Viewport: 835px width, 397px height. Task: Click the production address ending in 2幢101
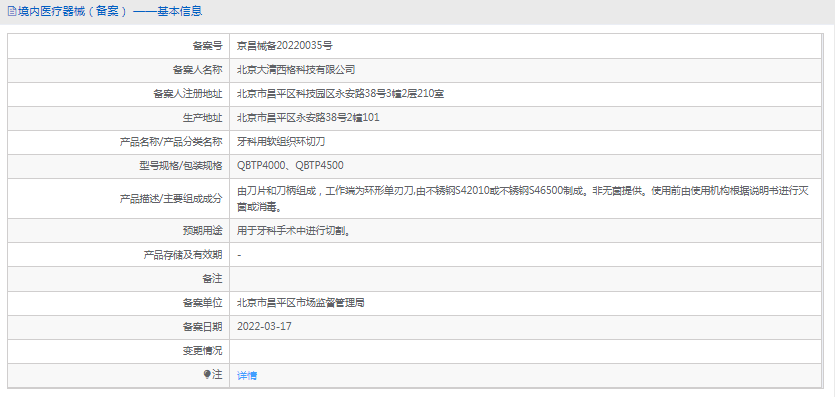(308, 118)
